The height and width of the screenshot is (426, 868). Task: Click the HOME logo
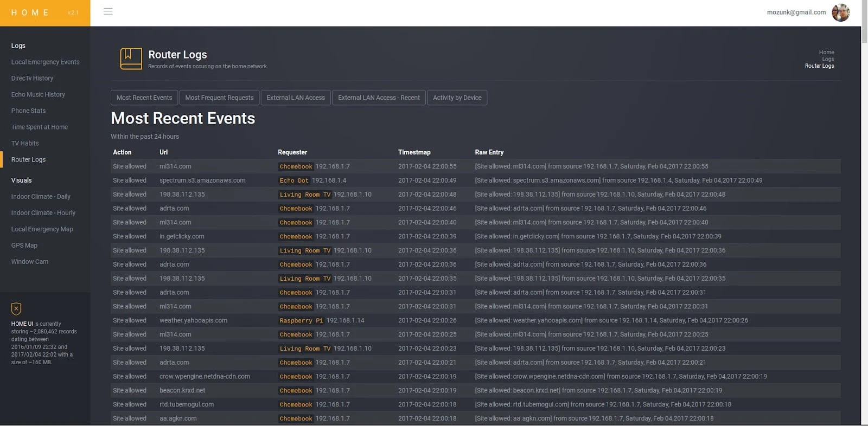coord(30,12)
